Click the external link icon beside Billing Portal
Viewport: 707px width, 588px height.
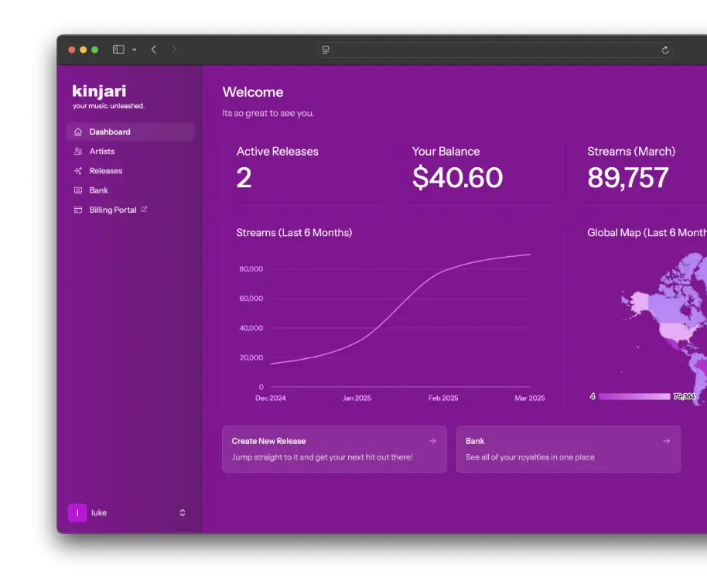(144, 210)
